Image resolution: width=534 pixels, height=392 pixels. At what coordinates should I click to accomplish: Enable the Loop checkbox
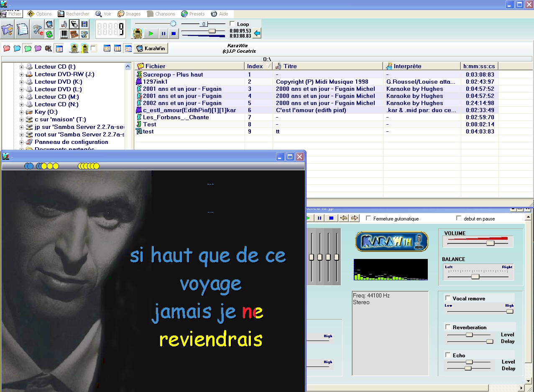point(233,24)
